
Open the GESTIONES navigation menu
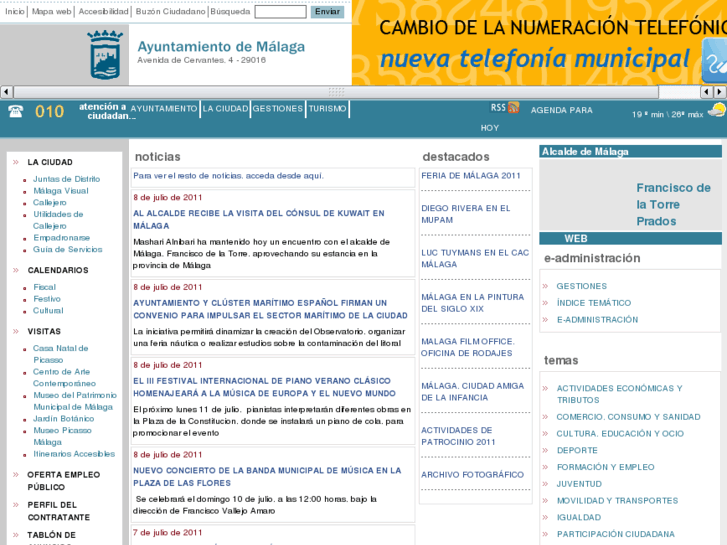click(x=278, y=109)
